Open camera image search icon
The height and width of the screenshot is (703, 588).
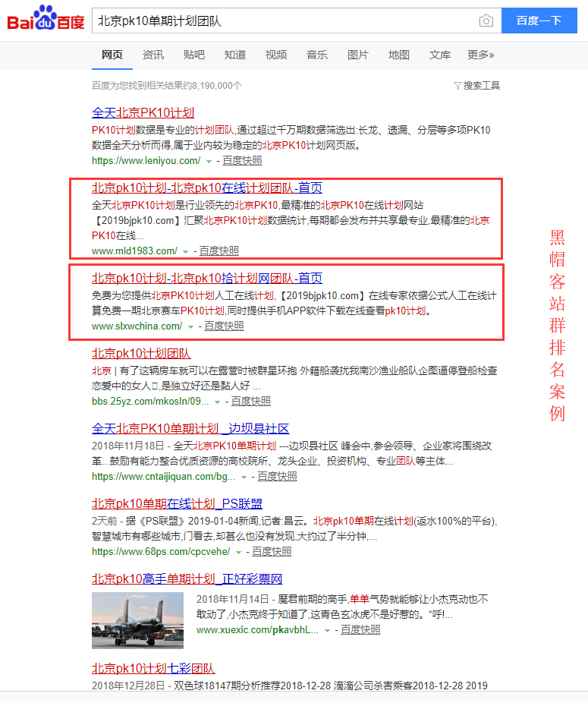point(486,20)
